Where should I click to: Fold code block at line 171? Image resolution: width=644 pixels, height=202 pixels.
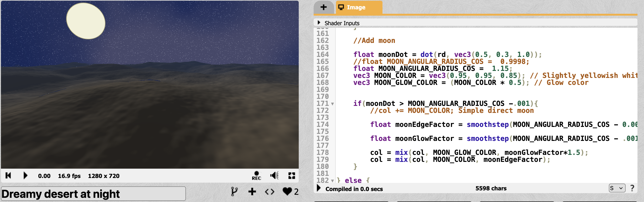[x=332, y=104]
